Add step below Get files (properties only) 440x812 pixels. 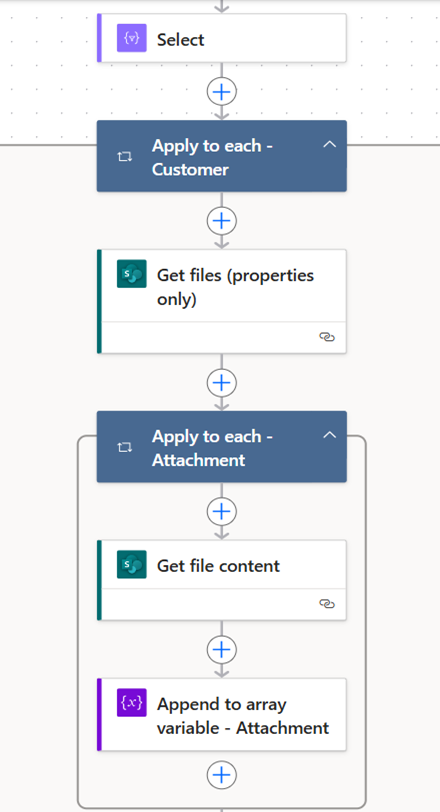pos(222,383)
